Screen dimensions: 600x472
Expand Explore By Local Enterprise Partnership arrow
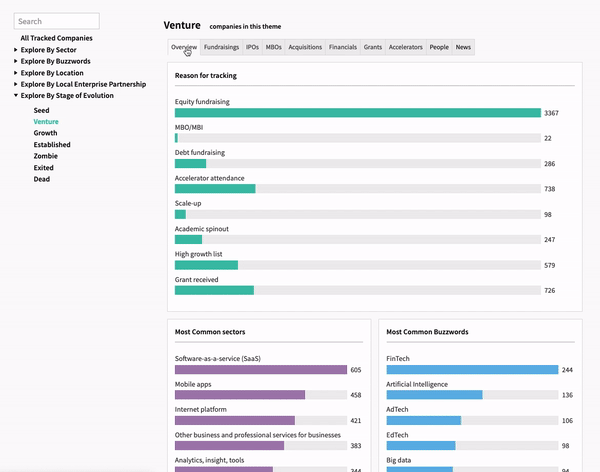tap(16, 84)
